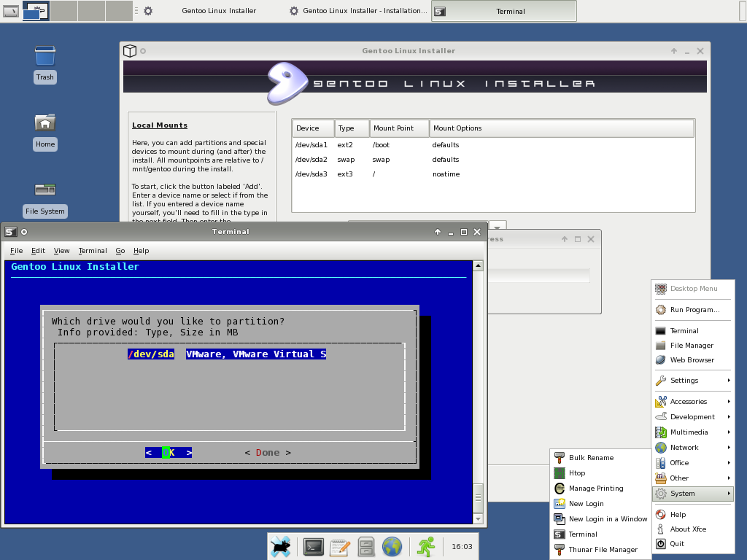Open the Go menu in Terminal
This screenshot has height=560, width=747.
tap(120, 251)
